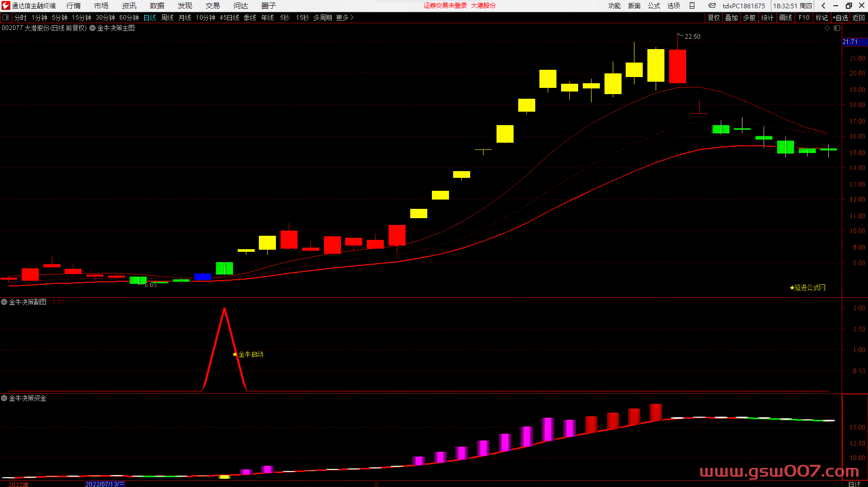Open the 画线 drawing tools
Viewport: 868px width, 487px height.
tap(786, 18)
